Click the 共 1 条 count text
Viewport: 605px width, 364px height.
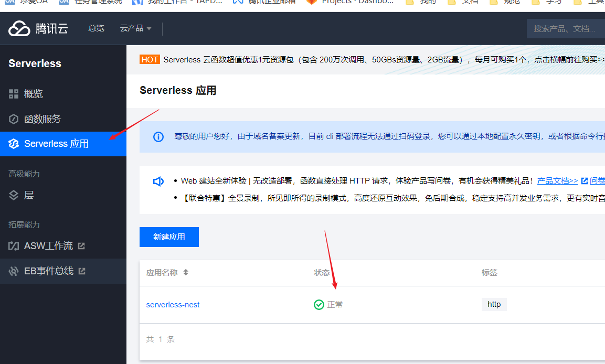[161, 339]
